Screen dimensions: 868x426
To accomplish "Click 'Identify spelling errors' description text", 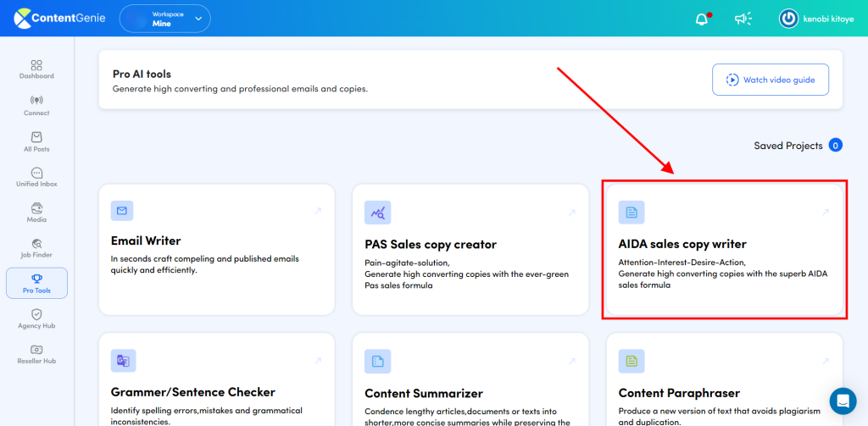I will (x=207, y=416).
